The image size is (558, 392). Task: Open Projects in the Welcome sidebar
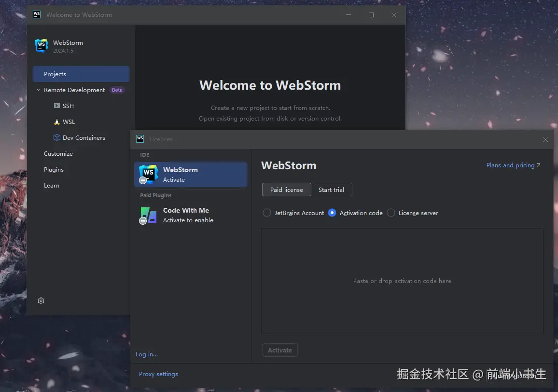click(81, 74)
